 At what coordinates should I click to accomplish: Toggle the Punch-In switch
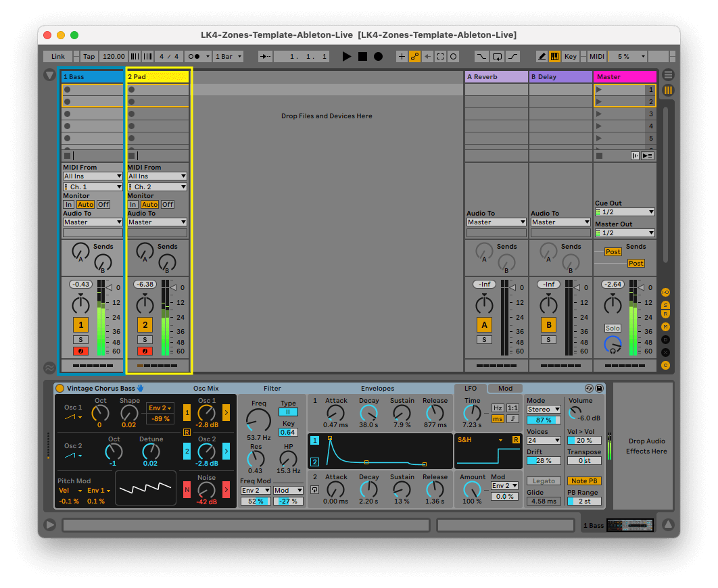481,56
